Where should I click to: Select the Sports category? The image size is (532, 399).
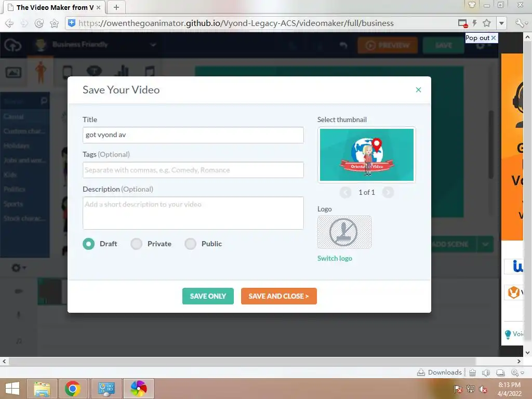[24, 204]
